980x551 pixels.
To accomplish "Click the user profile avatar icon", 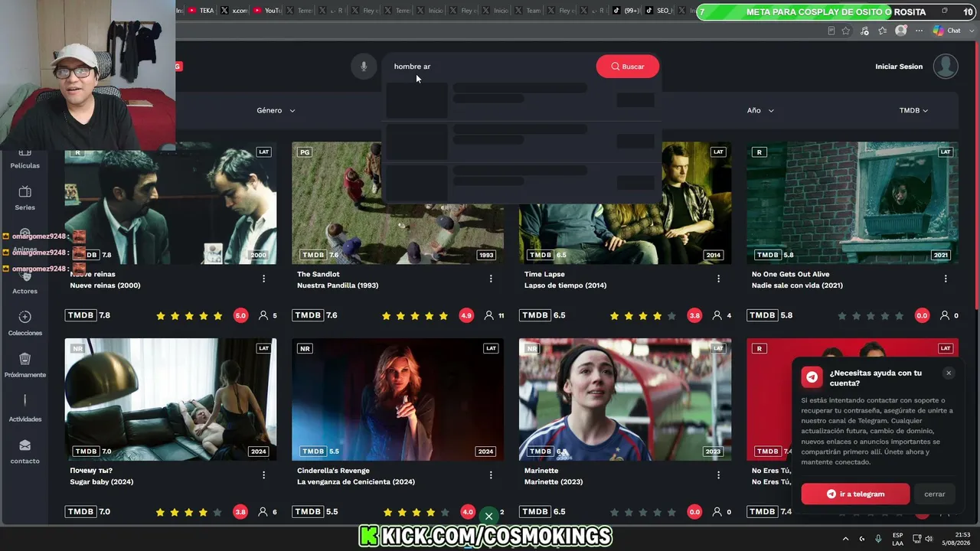I will point(946,67).
